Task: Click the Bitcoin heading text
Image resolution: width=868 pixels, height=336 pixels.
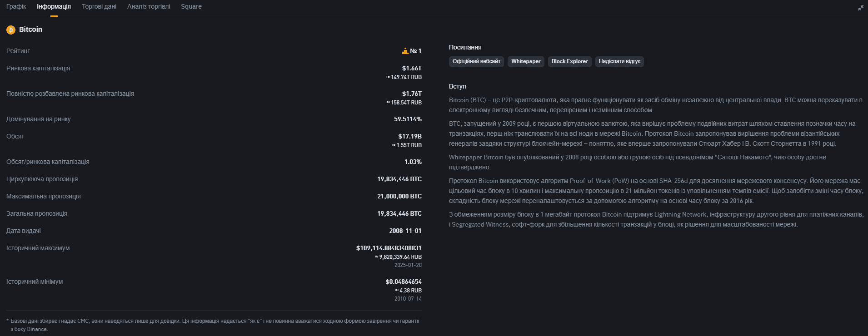Action: point(30,30)
